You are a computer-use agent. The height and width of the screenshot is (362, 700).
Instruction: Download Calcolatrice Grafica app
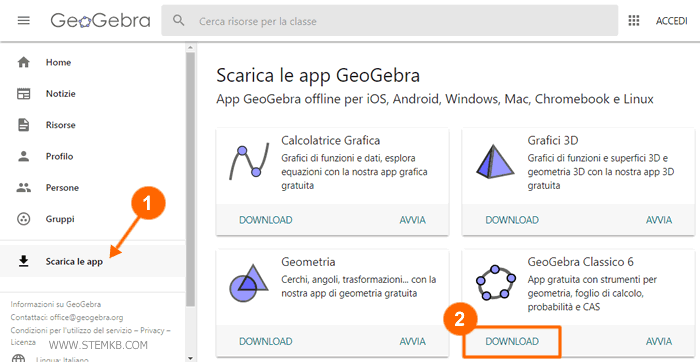pyautogui.click(x=266, y=220)
